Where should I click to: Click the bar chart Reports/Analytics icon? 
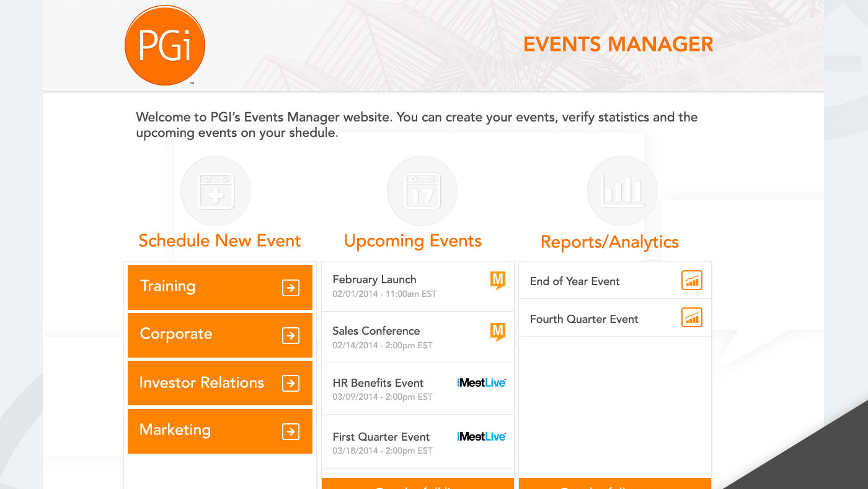pos(622,191)
